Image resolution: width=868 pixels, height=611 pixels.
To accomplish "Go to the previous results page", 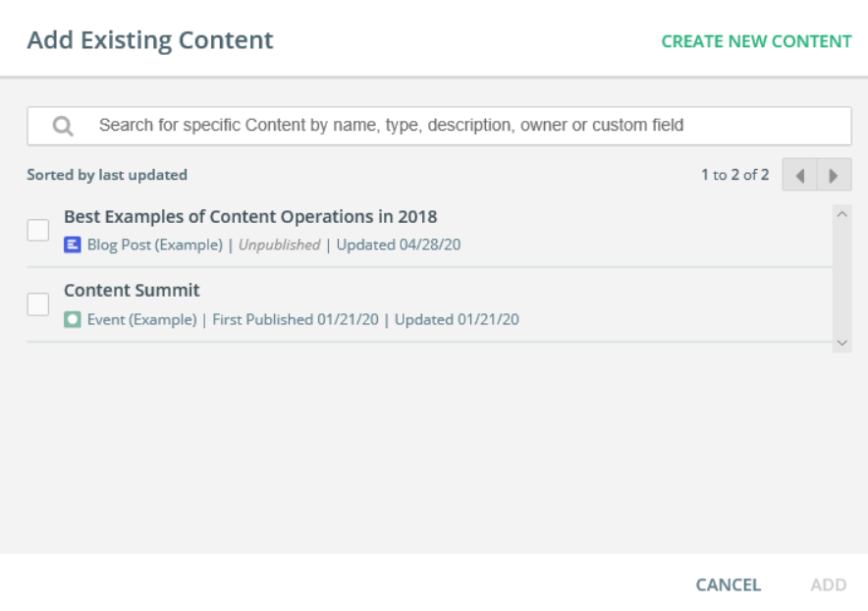I will pyautogui.click(x=799, y=175).
